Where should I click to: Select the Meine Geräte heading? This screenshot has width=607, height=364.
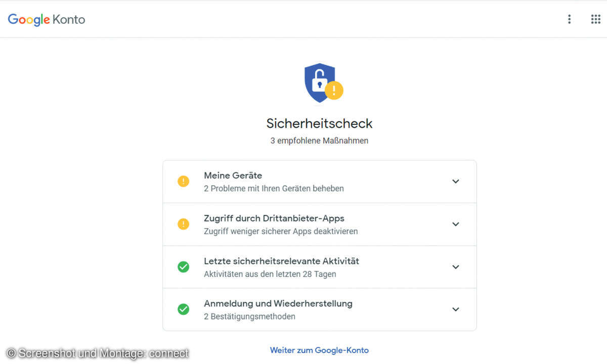click(233, 175)
